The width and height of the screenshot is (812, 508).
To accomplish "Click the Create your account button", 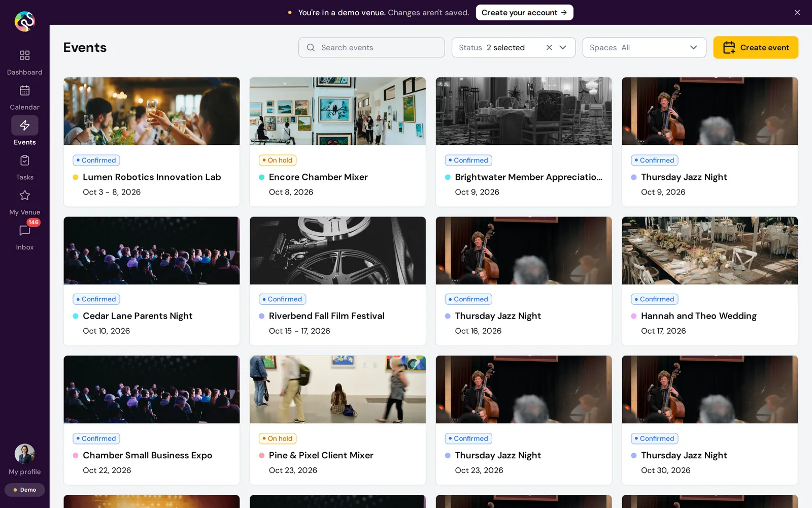I will 524,13.
